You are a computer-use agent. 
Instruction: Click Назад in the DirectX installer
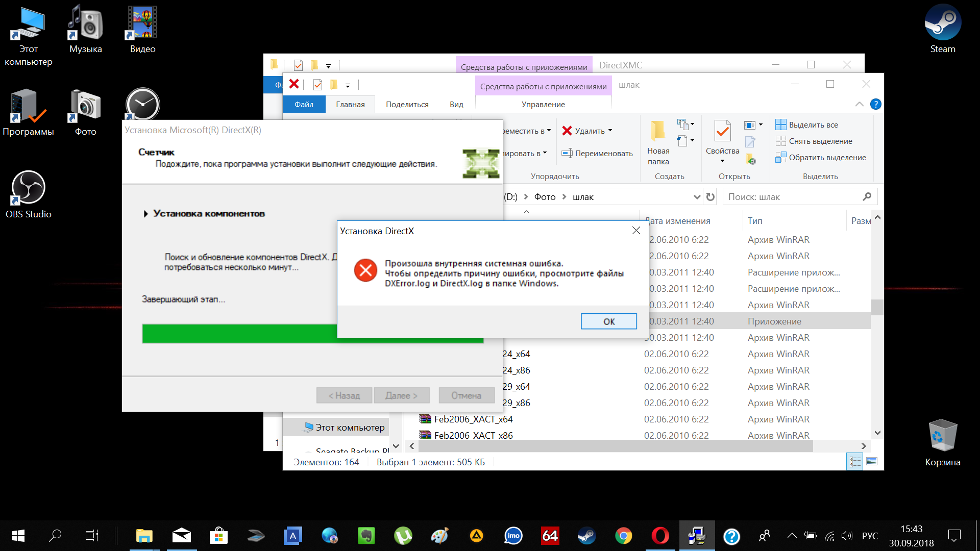click(x=344, y=395)
